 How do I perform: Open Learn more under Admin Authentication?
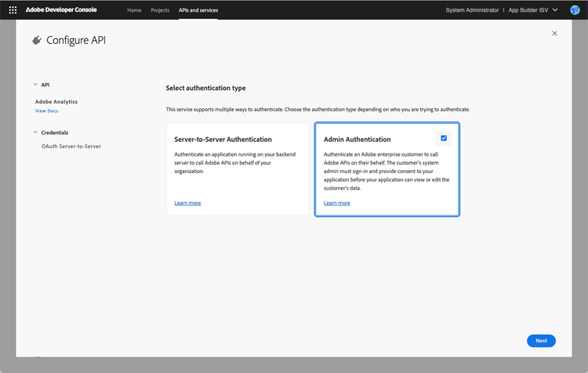point(337,203)
